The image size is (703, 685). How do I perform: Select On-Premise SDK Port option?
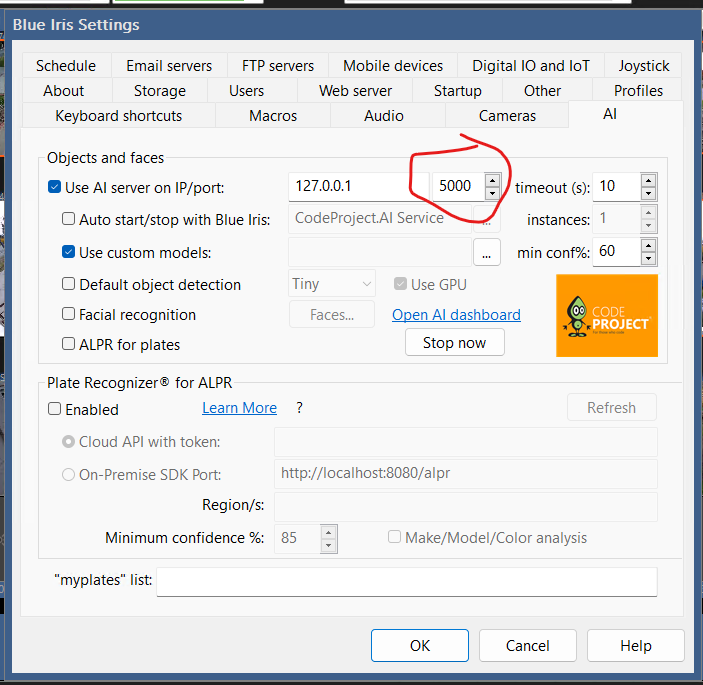68,475
